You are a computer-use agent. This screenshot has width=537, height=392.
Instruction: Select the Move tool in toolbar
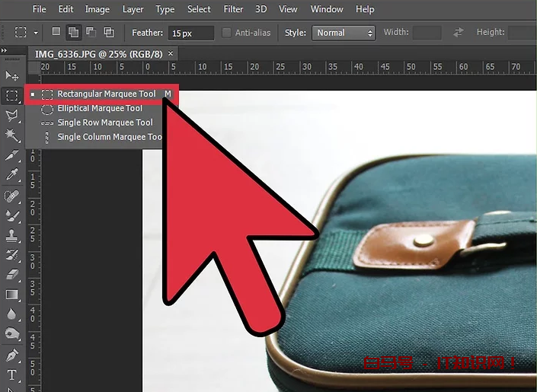(11, 75)
